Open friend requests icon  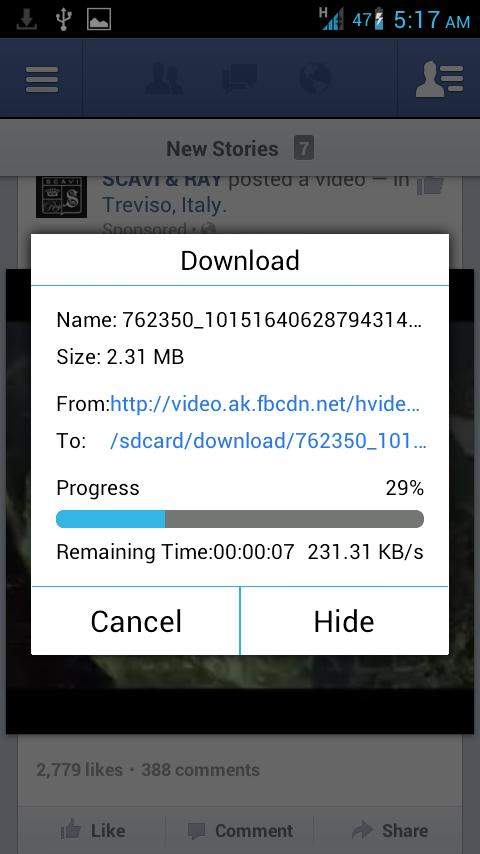click(164, 80)
